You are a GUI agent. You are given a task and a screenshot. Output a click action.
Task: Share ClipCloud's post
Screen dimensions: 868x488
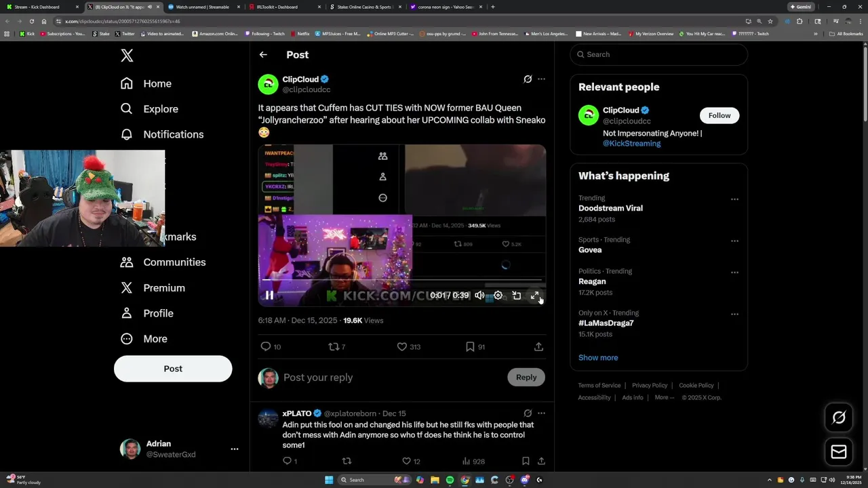pyautogui.click(x=538, y=346)
